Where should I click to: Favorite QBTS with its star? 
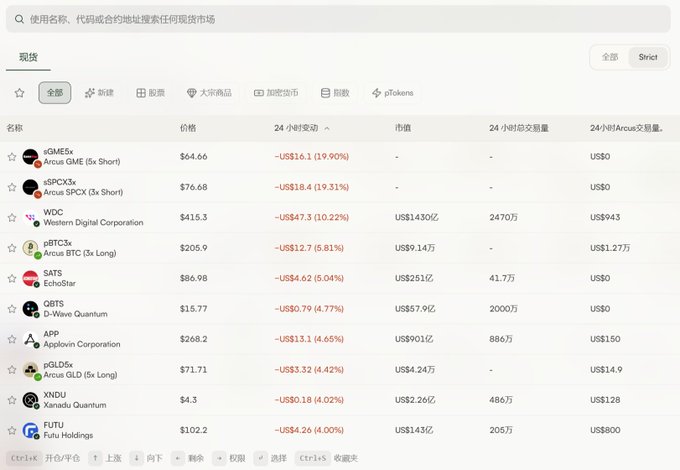(12, 309)
